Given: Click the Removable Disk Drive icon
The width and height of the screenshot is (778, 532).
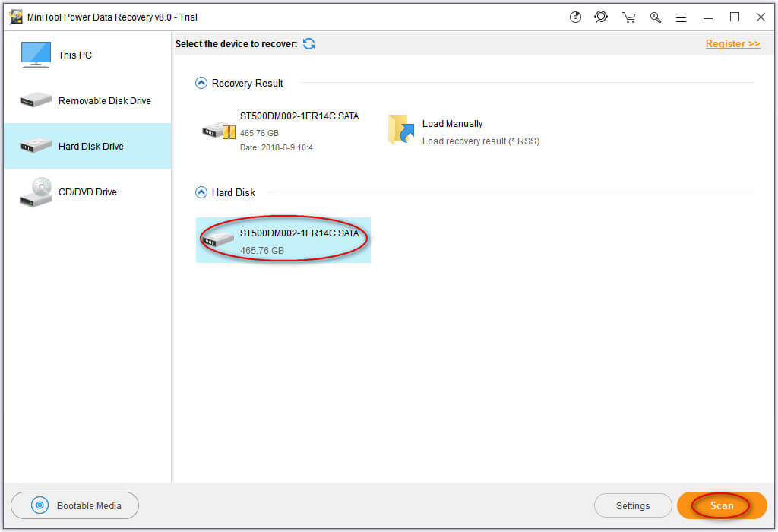Looking at the screenshot, I should [x=36, y=100].
